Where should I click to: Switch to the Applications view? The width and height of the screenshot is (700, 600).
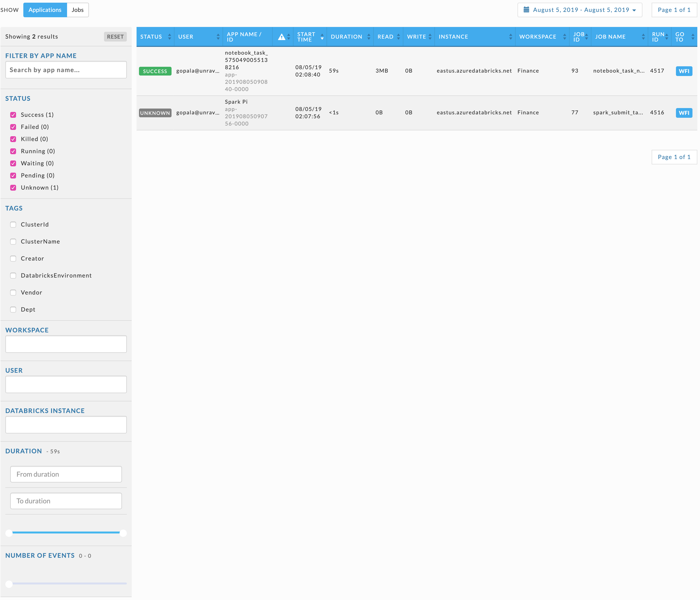click(x=45, y=10)
